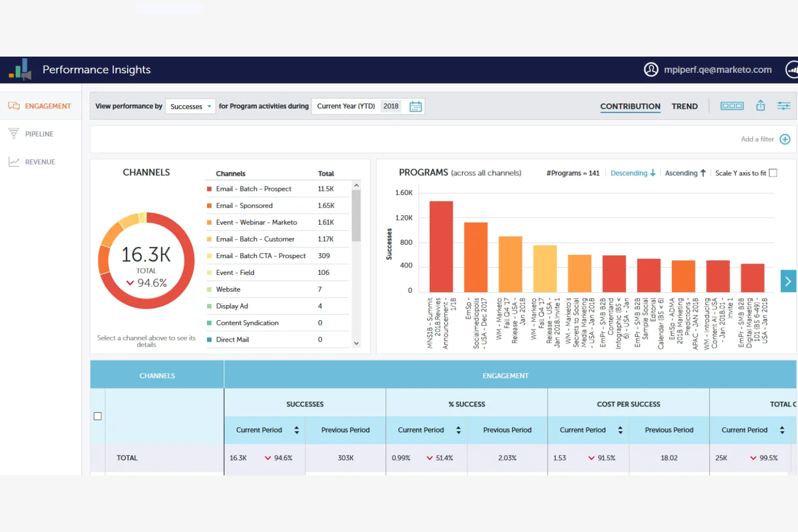Select the Website channel row
798x532 pixels.
pyautogui.click(x=278, y=289)
